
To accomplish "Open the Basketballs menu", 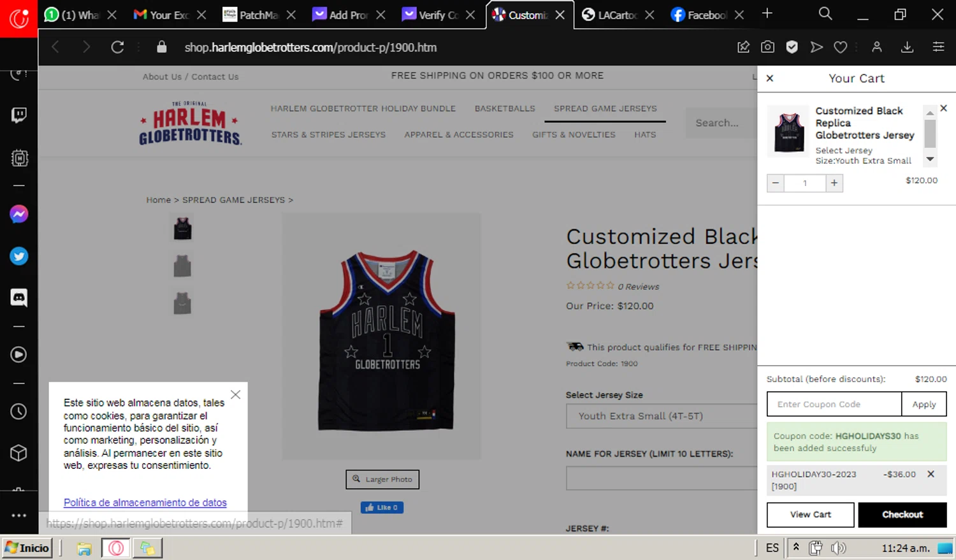I will tap(505, 109).
